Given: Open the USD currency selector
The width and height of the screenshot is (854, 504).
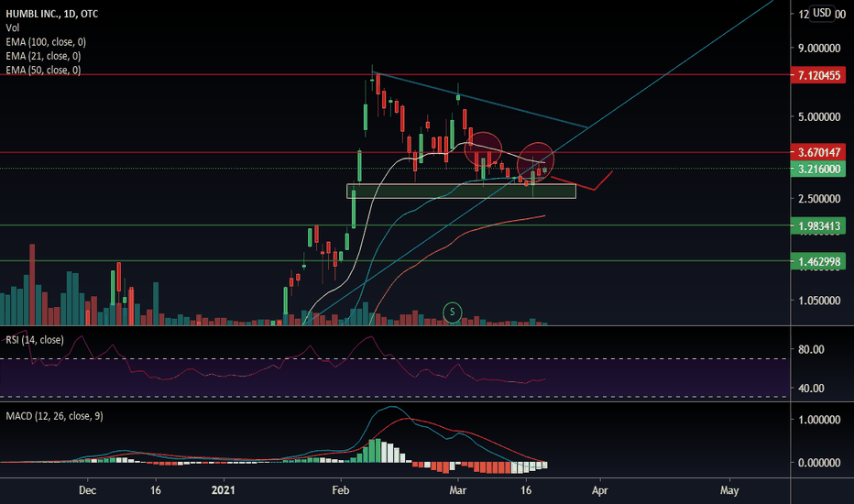Looking at the screenshot, I should point(822,13).
